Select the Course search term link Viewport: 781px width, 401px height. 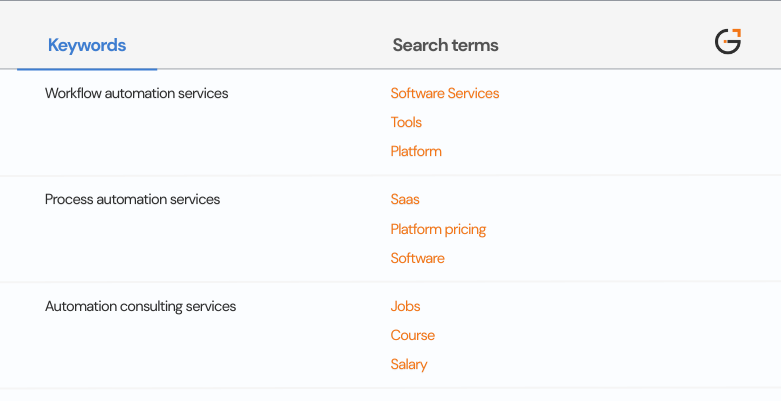[x=412, y=335]
